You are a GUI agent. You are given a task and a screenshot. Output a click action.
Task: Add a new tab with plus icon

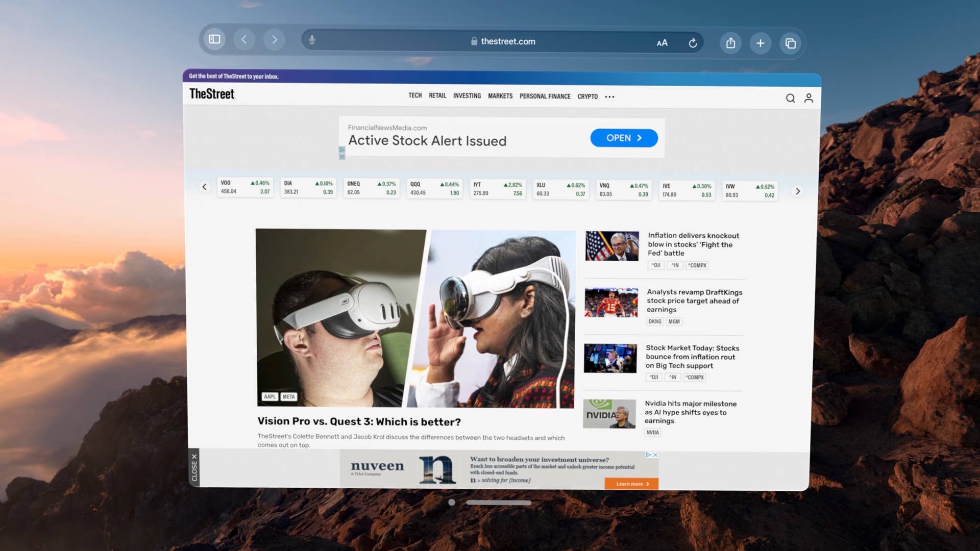761,43
